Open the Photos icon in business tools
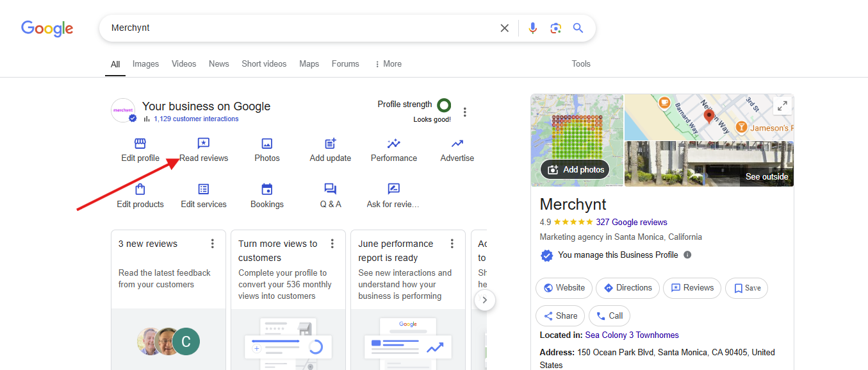Viewport: 868px width, 370px height. pyautogui.click(x=267, y=144)
